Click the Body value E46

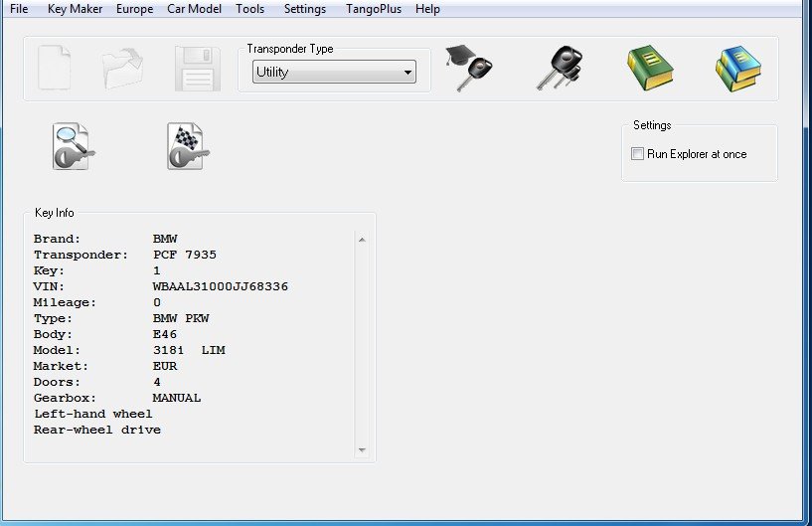[165, 334]
